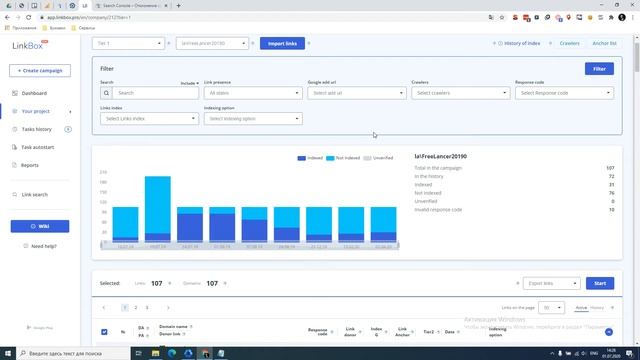The image size is (640, 360).
Task: Click the Need help? link
Action: click(x=40, y=246)
